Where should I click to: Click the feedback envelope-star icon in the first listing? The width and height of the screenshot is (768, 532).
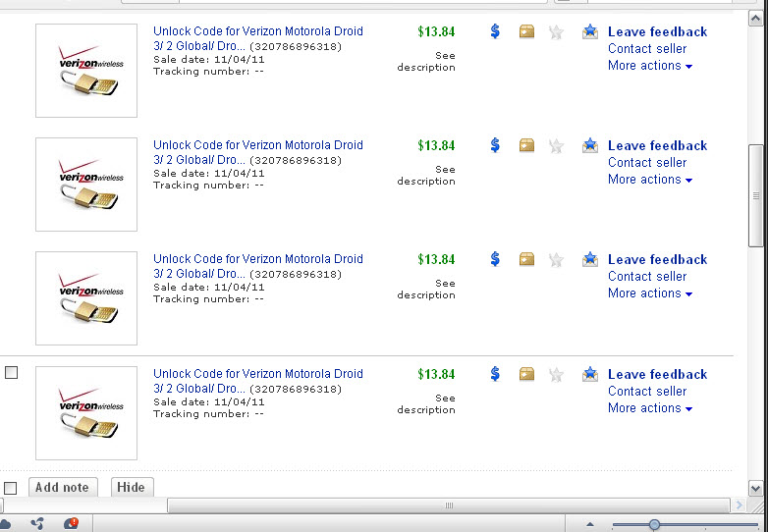[x=590, y=31]
